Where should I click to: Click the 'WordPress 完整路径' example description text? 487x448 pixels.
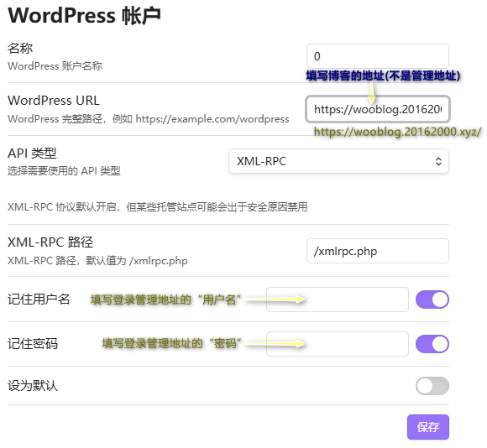(x=149, y=119)
